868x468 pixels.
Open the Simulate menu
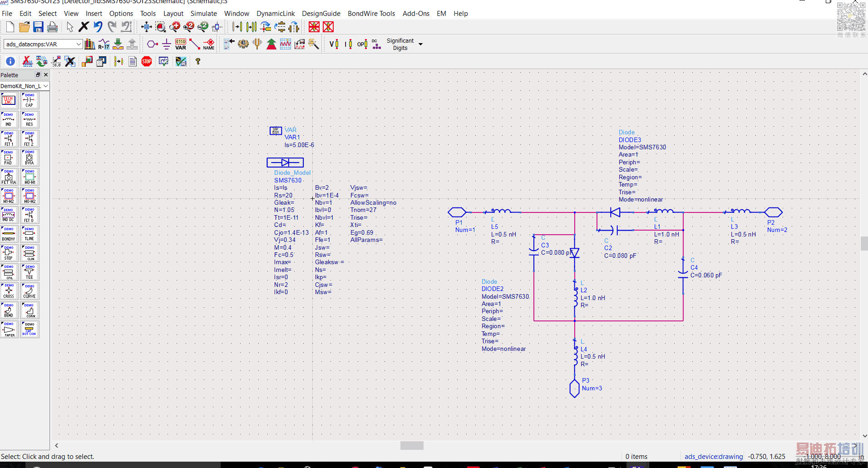point(203,14)
